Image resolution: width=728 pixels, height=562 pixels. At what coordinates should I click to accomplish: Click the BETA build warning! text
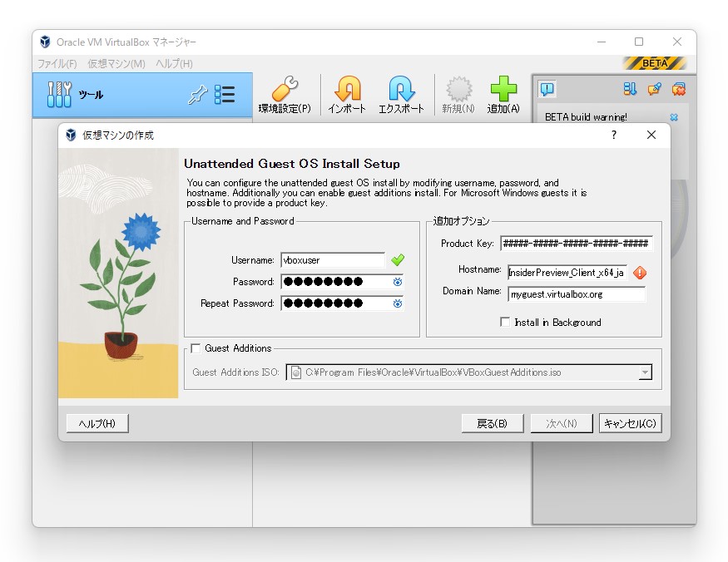(x=586, y=117)
